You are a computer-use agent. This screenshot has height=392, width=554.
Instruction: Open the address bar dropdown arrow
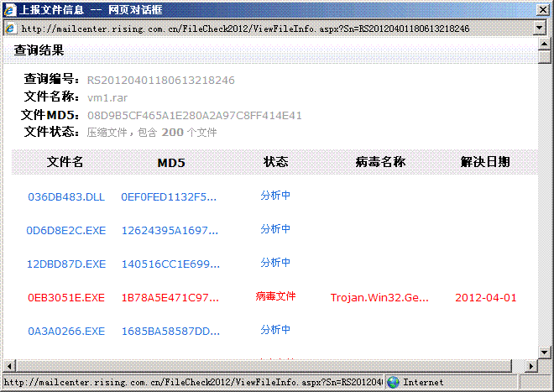point(539,28)
